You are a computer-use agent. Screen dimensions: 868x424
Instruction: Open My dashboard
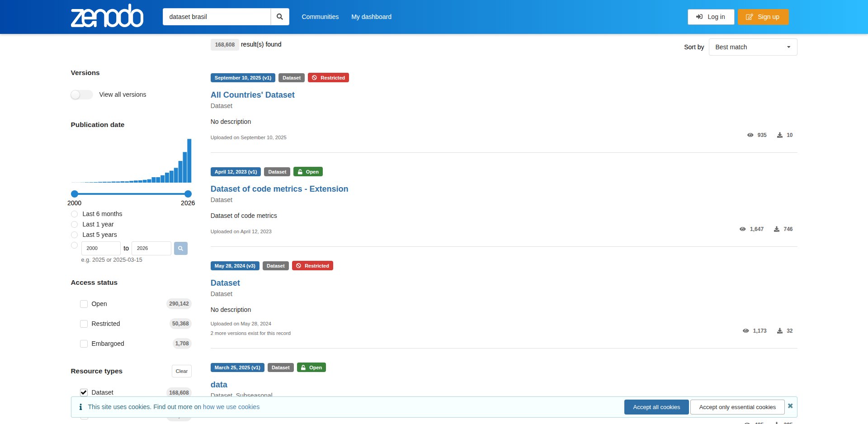[x=372, y=17]
